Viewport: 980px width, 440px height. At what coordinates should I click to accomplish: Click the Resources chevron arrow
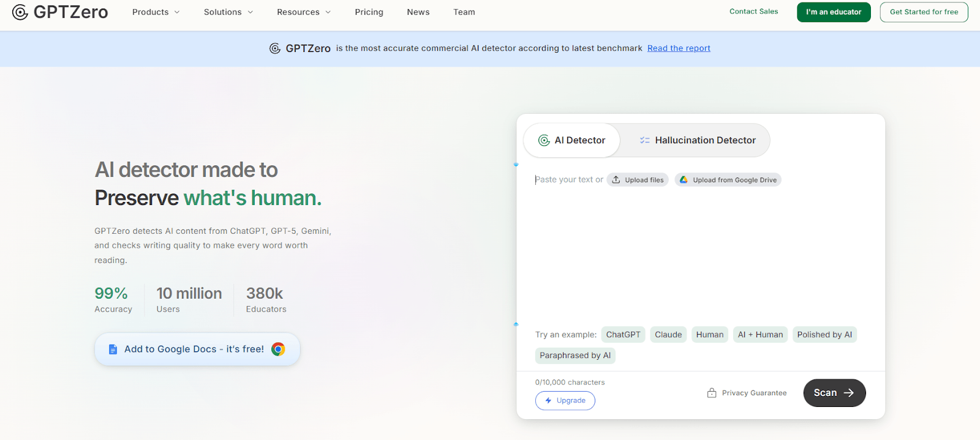(328, 12)
